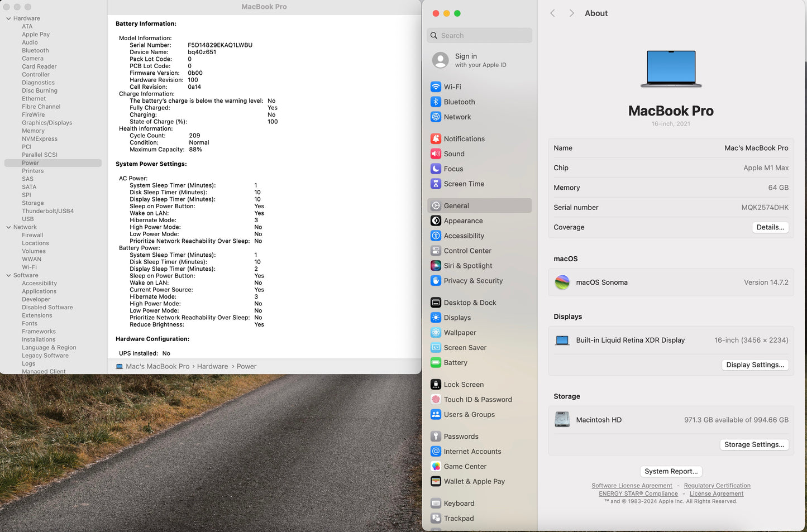Open the Appearance settings pane
807x532 pixels.
[463, 221]
